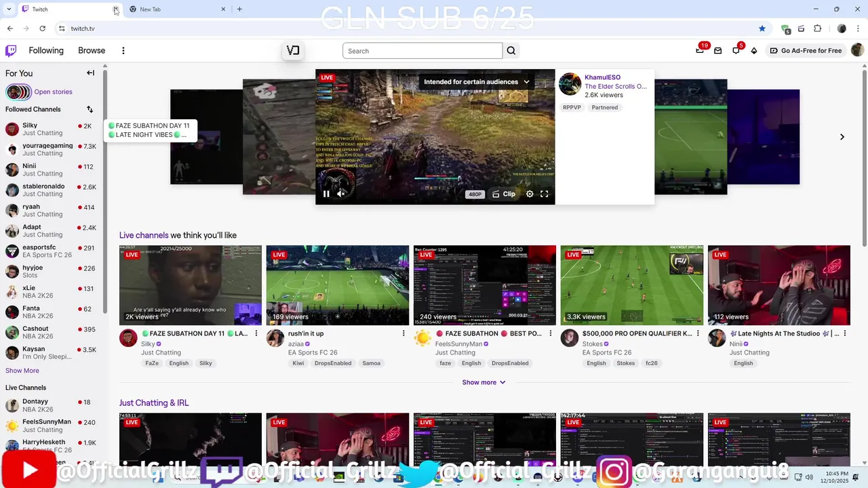
Task: Open the three-dot More menu beside Browse
Action: tap(123, 51)
